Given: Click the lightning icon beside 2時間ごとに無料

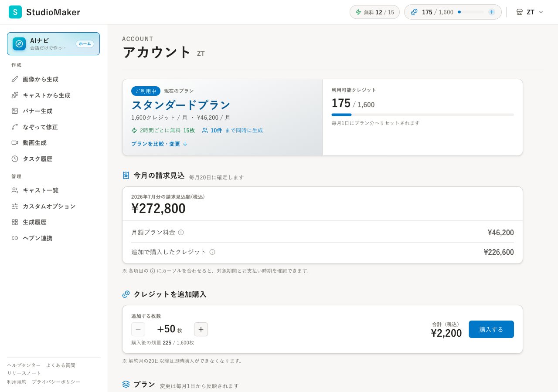Looking at the screenshot, I should pyautogui.click(x=134, y=130).
